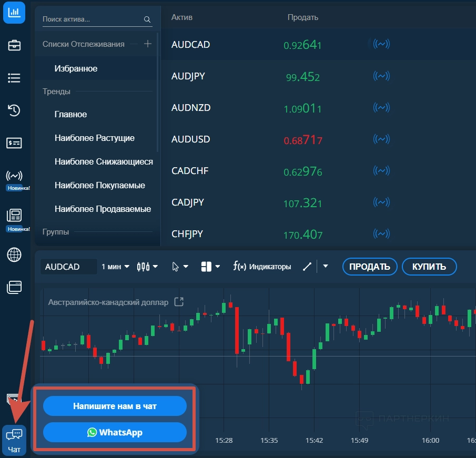Open signal icon for CADJPY row
The image size is (476, 458).
pos(381,202)
